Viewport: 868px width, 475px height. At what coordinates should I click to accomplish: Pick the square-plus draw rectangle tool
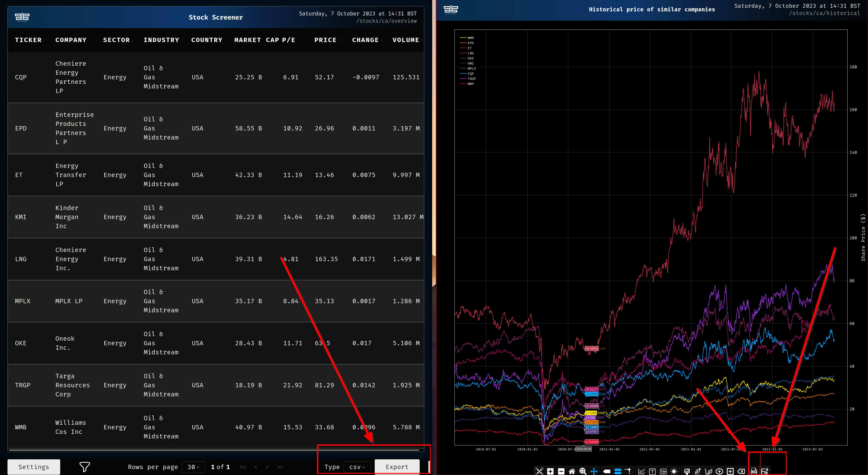(730, 471)
